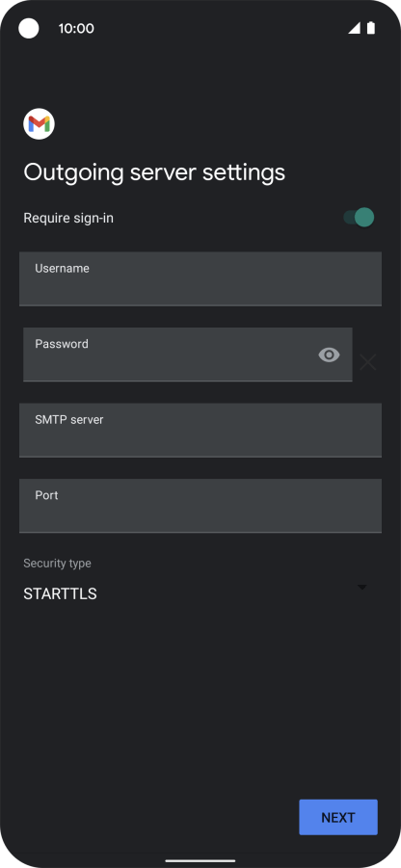Screen dimensions: 401x868
Task: Tap the cellular signal status icon
Action: pos(354,28)
